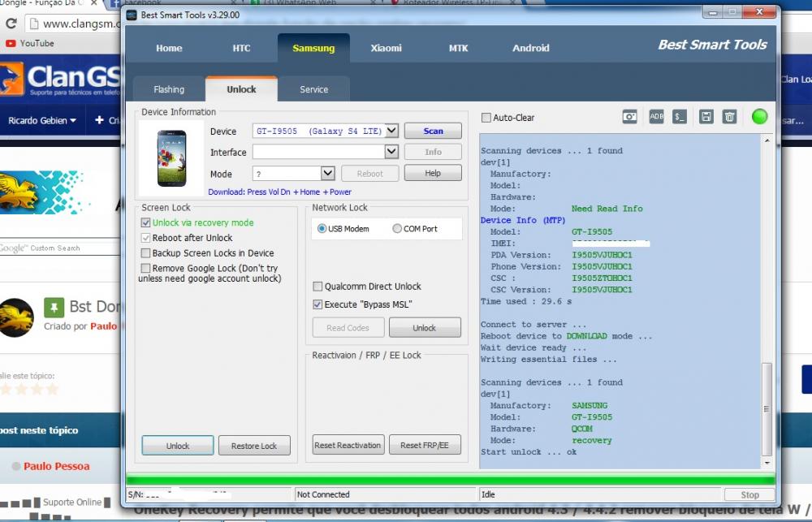
Task: Click the Stop button
Action: (749, 495)
